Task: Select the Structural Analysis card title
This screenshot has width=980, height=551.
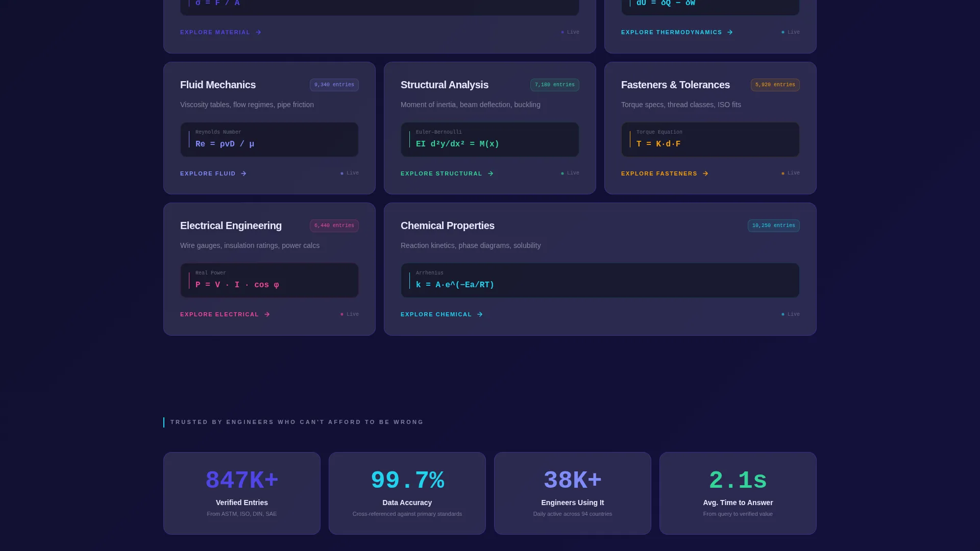Action: (x=445, y=85)
